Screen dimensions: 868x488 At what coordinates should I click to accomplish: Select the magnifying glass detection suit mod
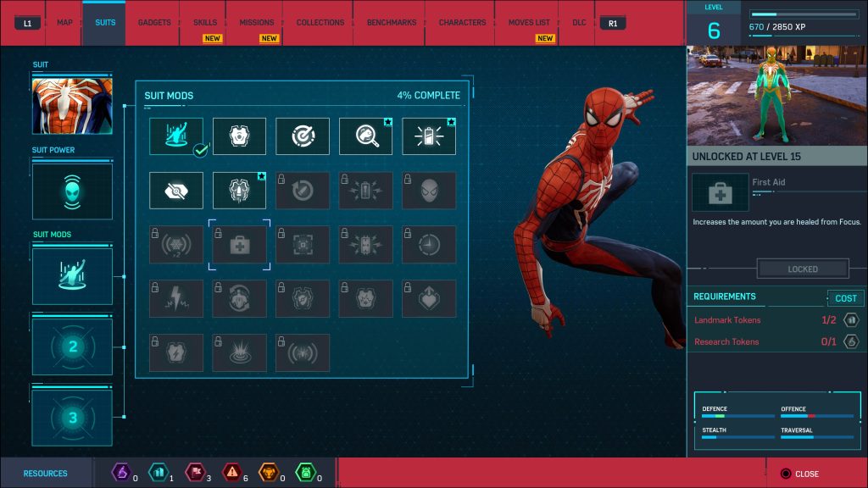coord(365,136)
